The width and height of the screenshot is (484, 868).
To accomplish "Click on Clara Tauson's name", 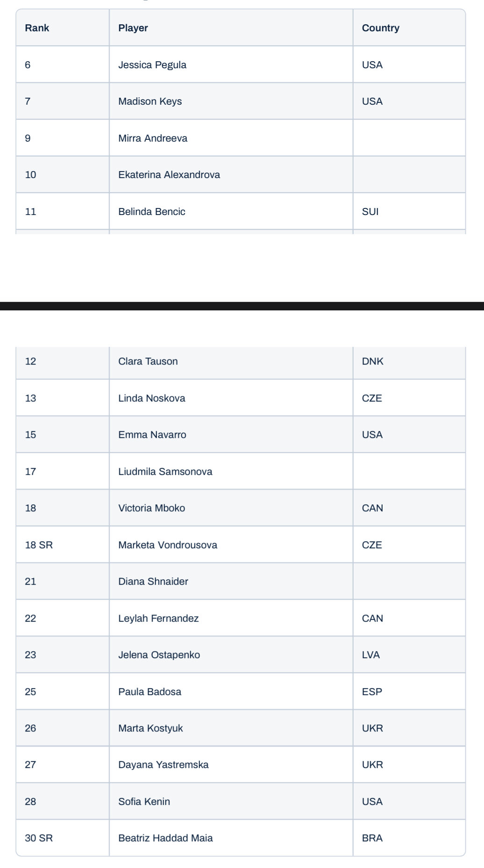I will 148,361.
